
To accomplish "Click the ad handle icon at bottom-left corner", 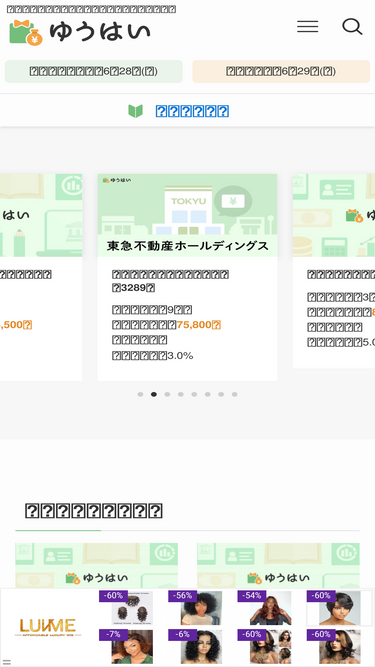I will click(x=6, y=662).
